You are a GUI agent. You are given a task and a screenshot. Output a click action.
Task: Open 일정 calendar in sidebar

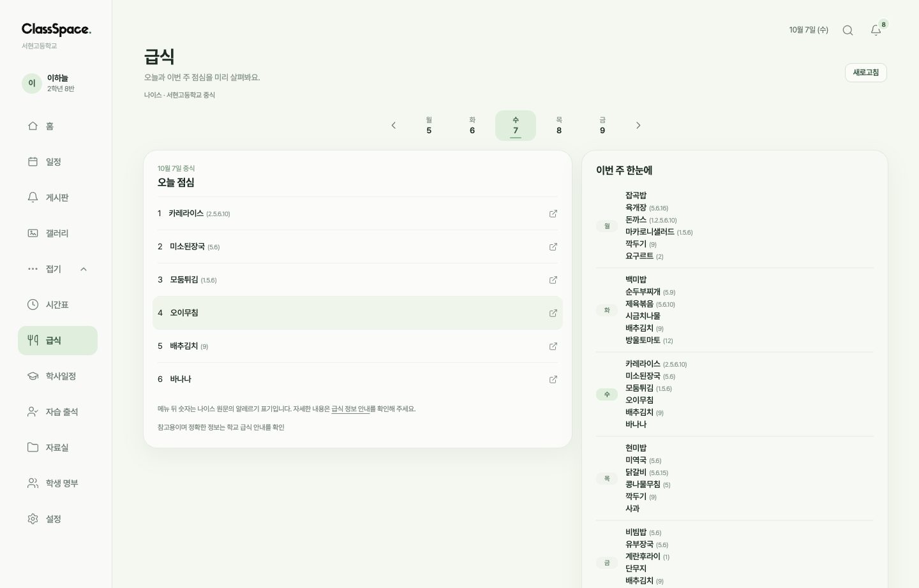[x=57, y=162]
